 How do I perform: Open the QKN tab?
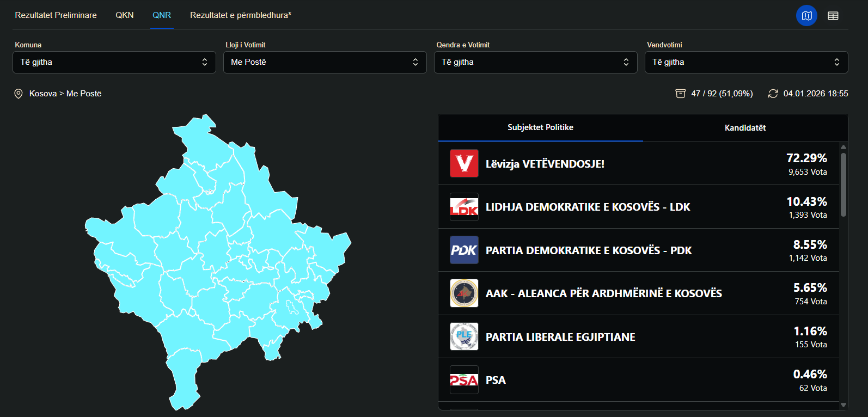tap(125, 15)
